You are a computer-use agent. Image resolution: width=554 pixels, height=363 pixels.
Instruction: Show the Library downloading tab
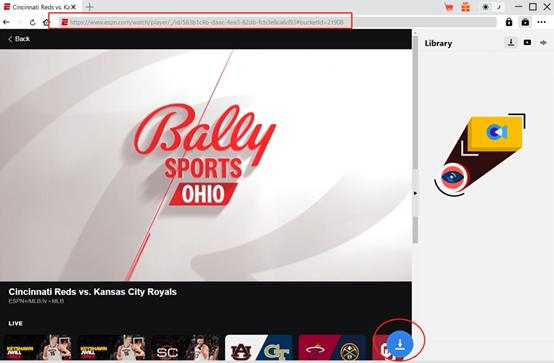pos(511,42)
